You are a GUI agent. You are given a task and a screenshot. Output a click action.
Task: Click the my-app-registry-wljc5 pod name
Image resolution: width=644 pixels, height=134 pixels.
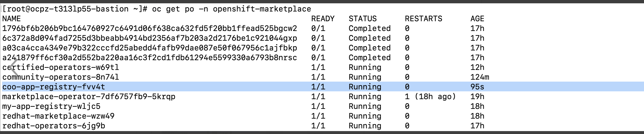(51, 106)
